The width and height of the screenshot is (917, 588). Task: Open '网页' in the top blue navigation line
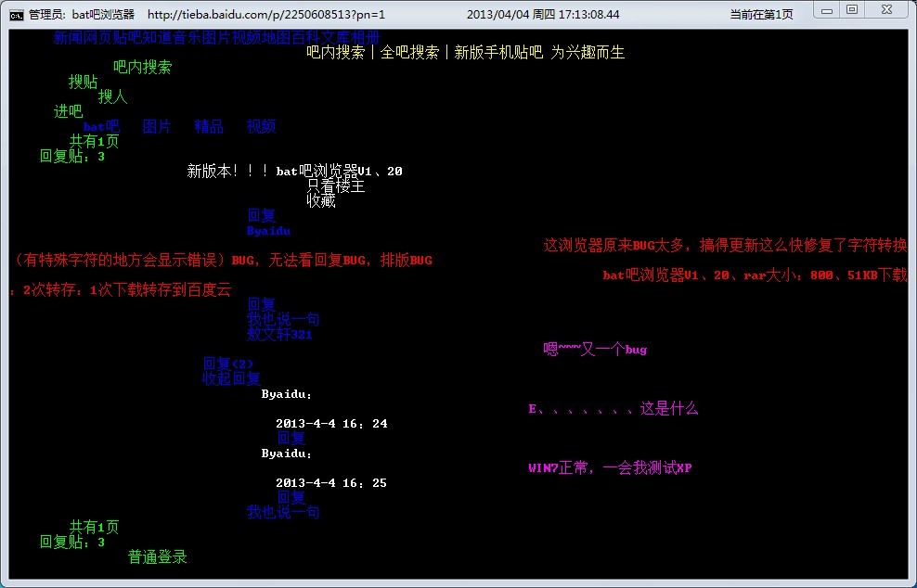pyautogui.click(x=97, y=38)
